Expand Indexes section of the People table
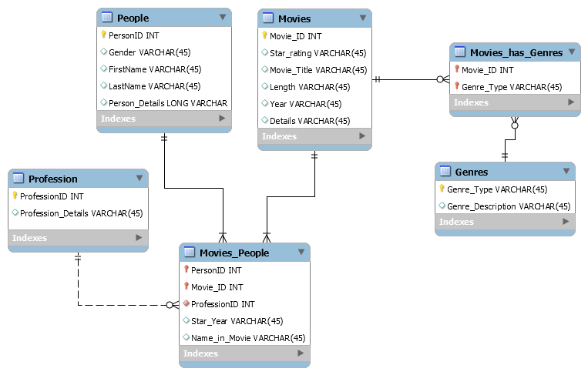The width and height of the screenshot is (588, 375). 222,119
